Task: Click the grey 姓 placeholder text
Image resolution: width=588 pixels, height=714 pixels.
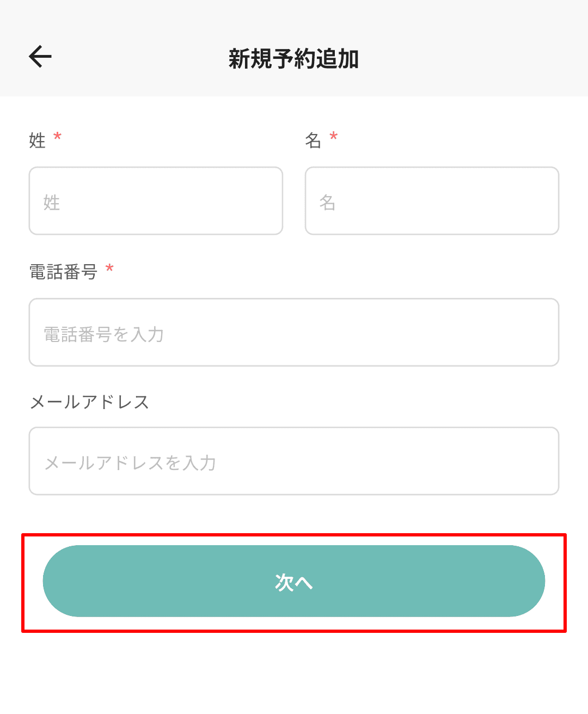Action: click(x=52, y=203)
